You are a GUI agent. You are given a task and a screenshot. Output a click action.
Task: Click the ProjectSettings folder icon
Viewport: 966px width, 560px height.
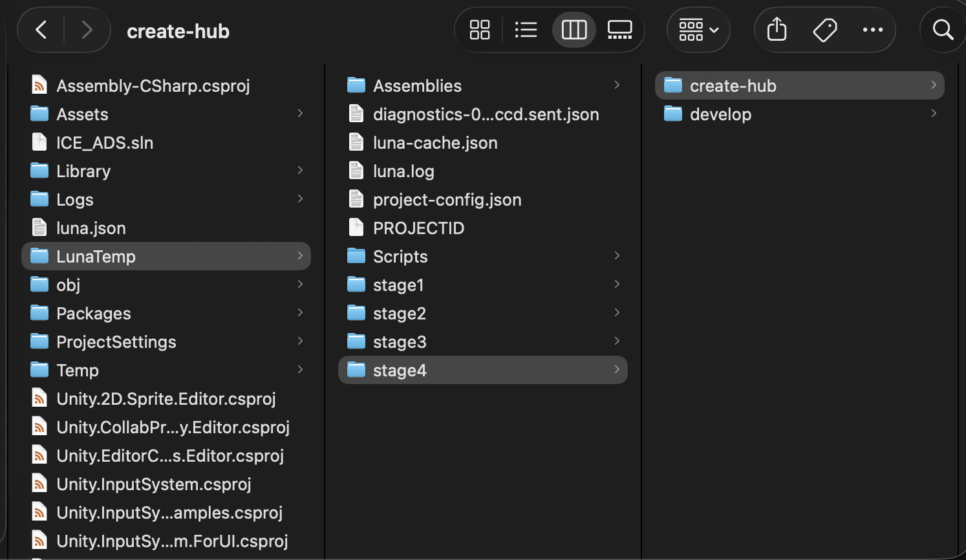[x=39, y=341]
